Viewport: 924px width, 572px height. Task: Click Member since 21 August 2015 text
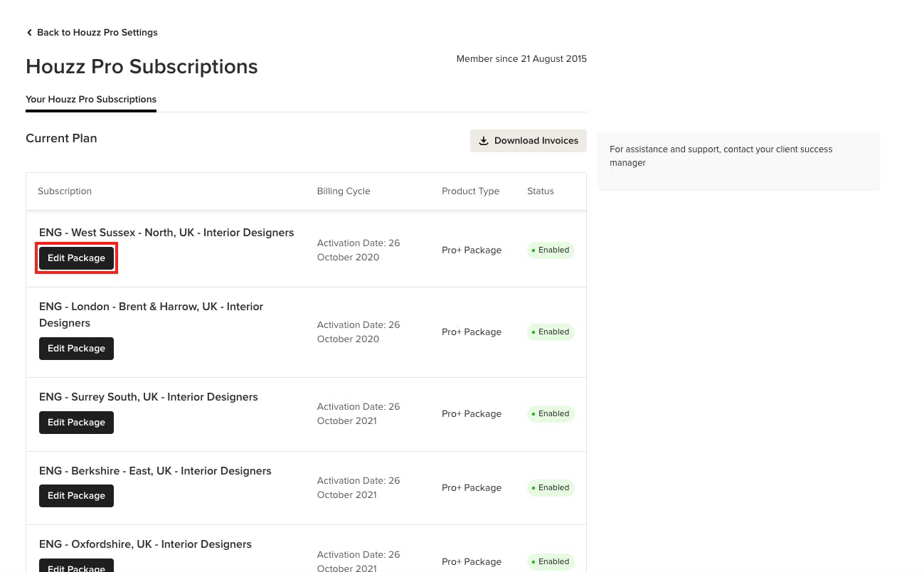[x=521, y=59]
